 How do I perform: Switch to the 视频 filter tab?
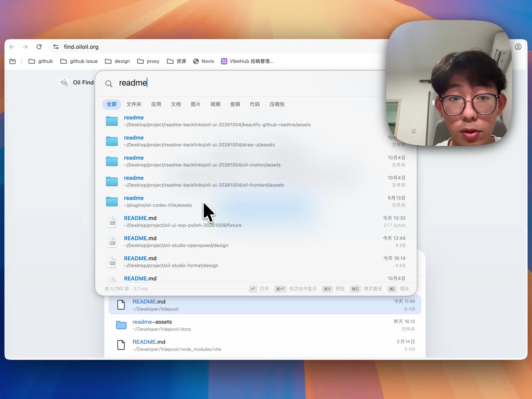[215, 104]
